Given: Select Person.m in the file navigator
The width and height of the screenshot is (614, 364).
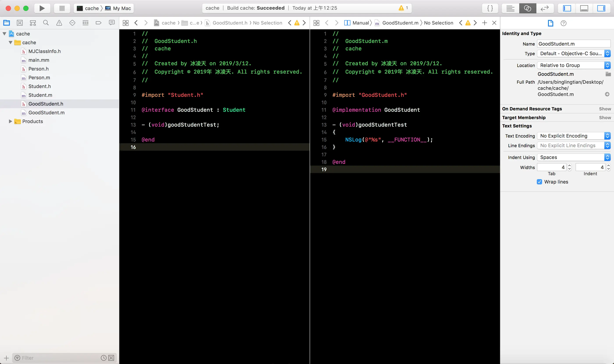Looking at the screenshot, I should tap(39, 78).
